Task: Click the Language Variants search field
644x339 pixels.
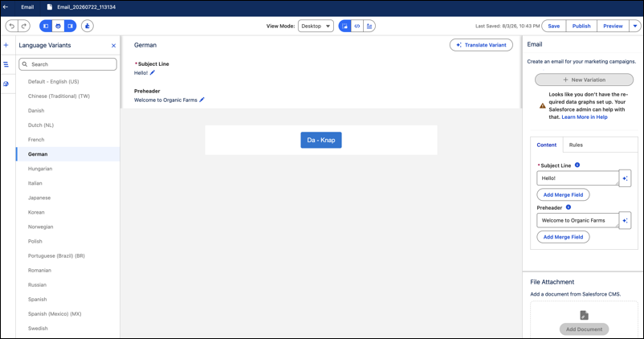Action: click(67, 64)
